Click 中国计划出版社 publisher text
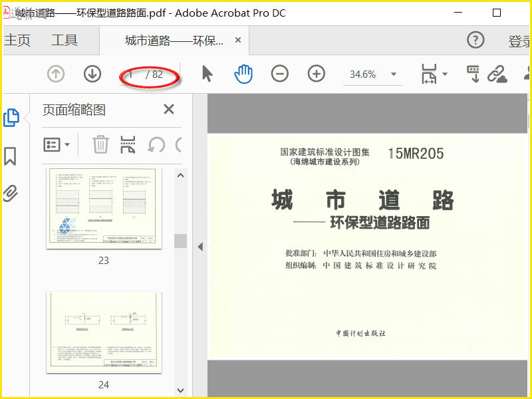Image resolution: width=532 pixels, height=399 pixels. [x=361, y=333]
